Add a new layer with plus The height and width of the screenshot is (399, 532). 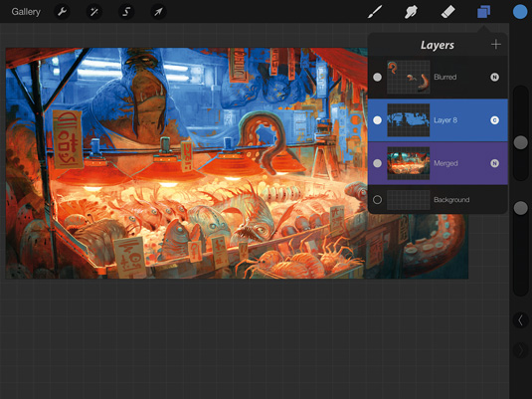(x=495, y=45)
